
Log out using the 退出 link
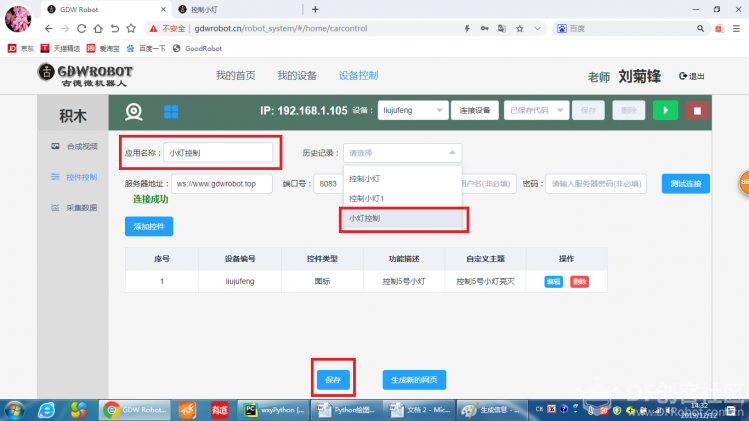point(692,76)
